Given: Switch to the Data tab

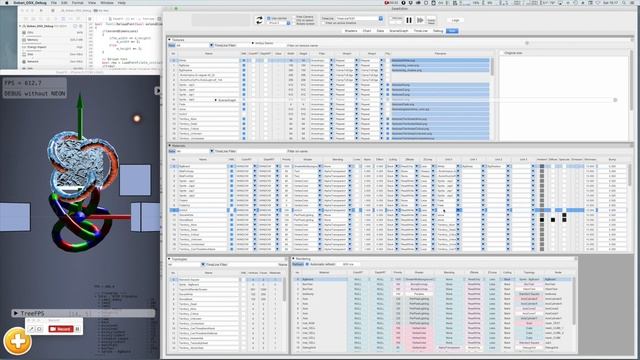Looking at the screenshot, I should (x=380, y=31).
